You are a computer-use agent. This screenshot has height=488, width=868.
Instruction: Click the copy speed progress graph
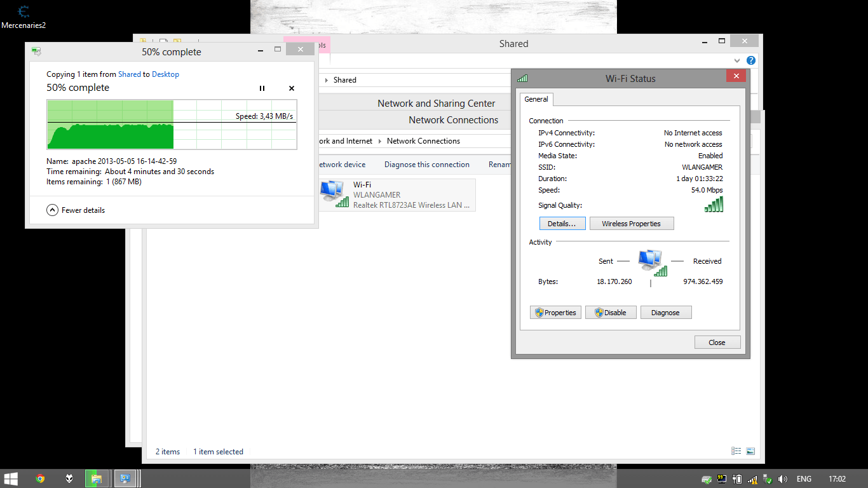(x=172, y=125)
